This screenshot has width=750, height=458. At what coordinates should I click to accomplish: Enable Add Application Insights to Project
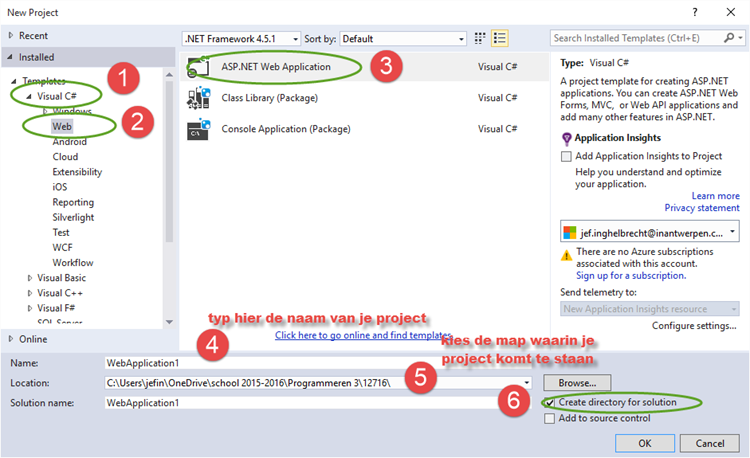[566, 156]
